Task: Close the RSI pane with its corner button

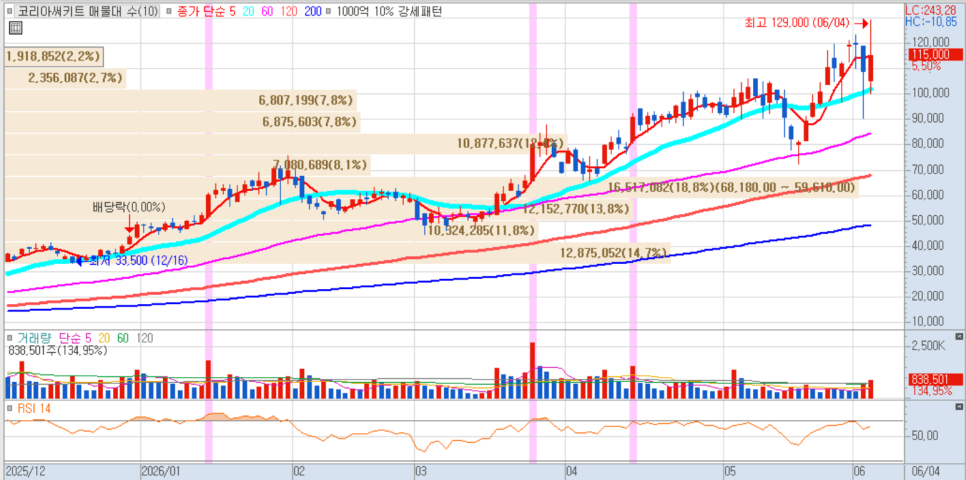Action: click(959, 407)
